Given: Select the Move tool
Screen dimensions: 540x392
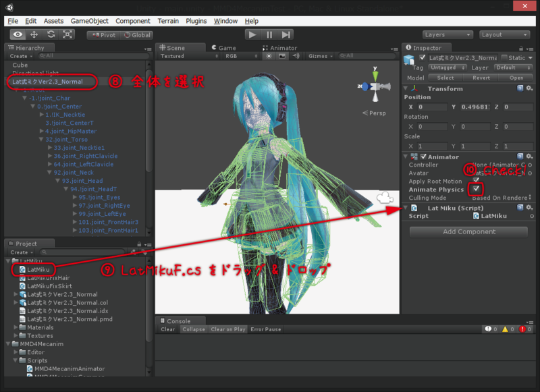Looking at the screenshot, I should [x=34, y=34].
